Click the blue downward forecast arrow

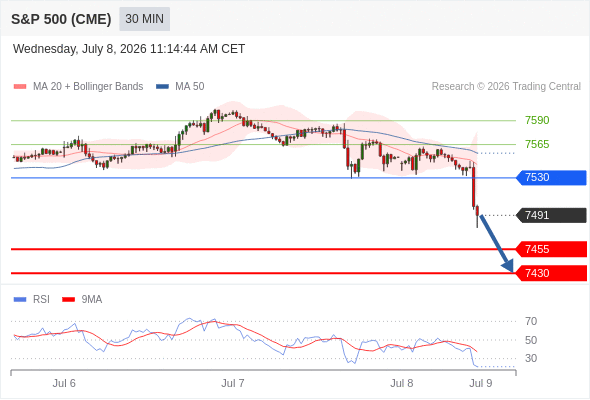(x=496, y=243)
